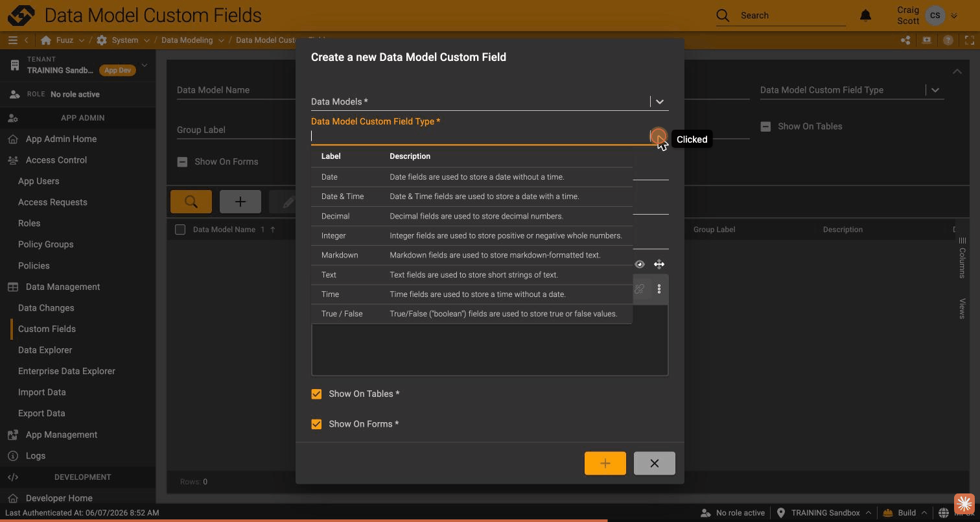Open Logs in sidebar

tap(36, 456)
